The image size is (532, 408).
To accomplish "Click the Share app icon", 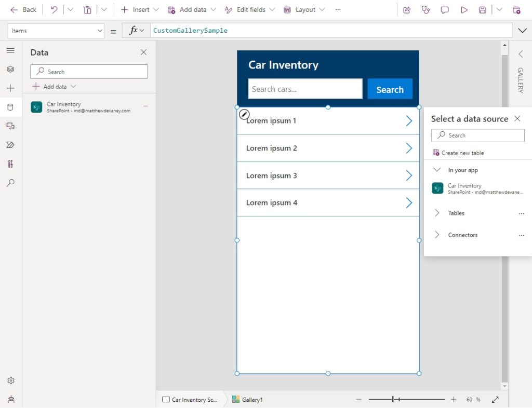I will pos(407,10).
